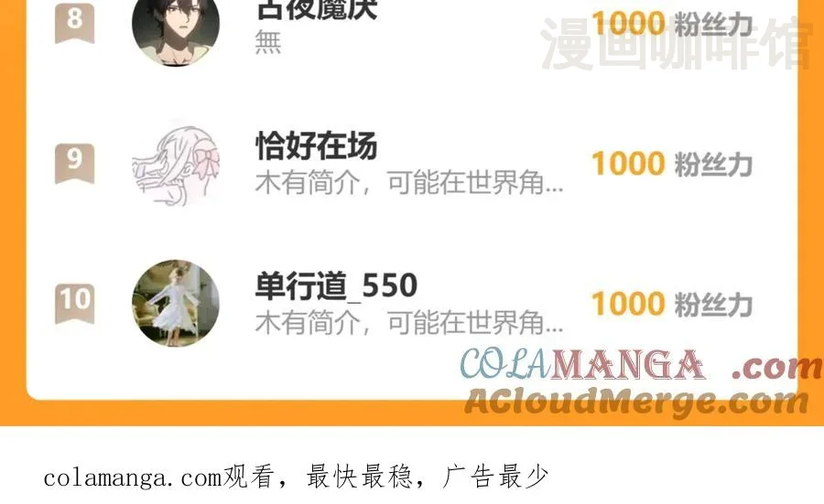Open the white dress avatar of 单行道_550
This screenshot has width=824, height=504.
(x=176, y=304)
